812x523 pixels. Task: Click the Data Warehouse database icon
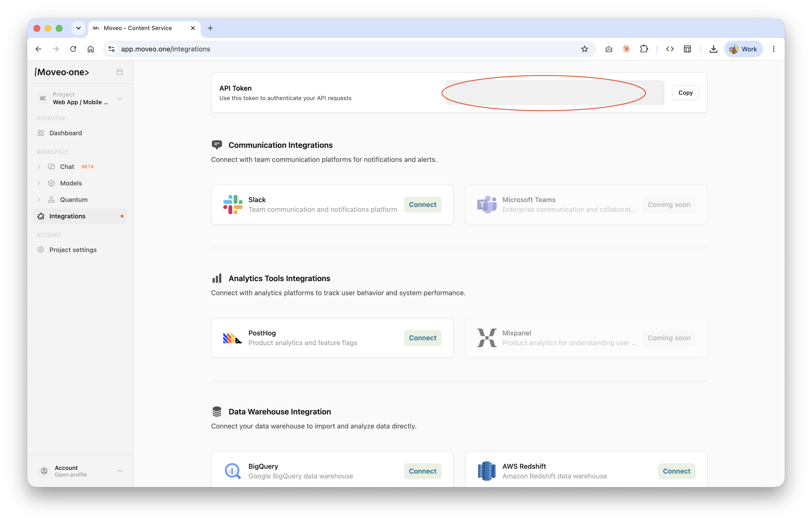click(217, 412)
